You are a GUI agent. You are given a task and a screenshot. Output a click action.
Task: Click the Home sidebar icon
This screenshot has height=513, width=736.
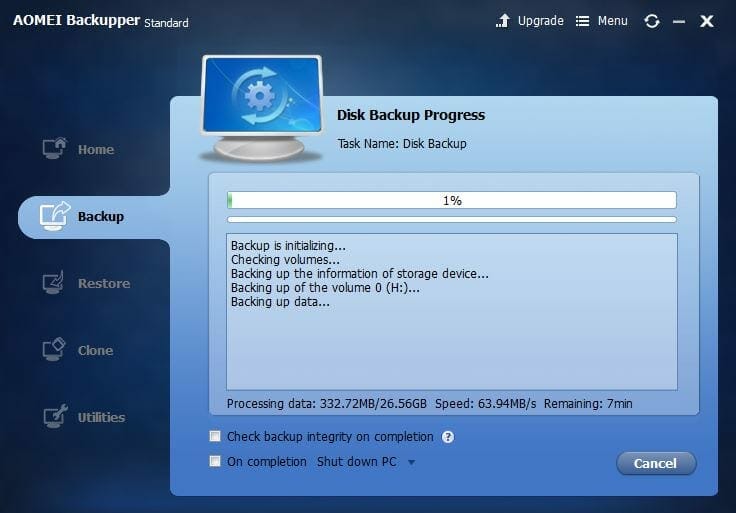pos(54,149)
